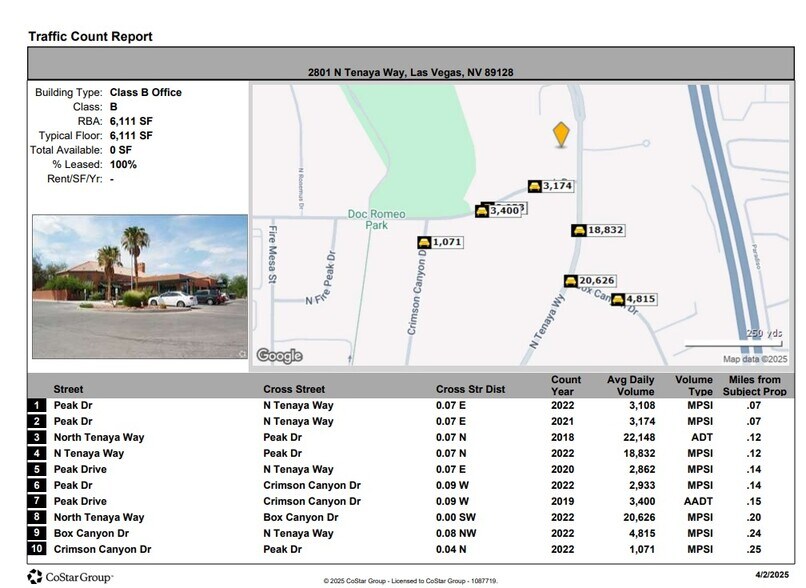Select the 1,071 traffic count marker
The height and width of the screenshot is (588, 806).
pyautogui.click(x=440, y=240)
